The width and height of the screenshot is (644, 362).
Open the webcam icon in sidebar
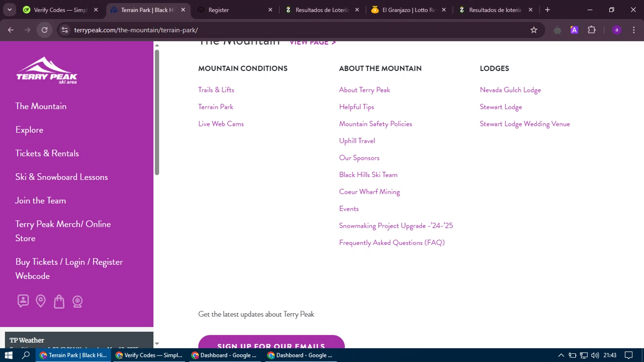point(78,301)
